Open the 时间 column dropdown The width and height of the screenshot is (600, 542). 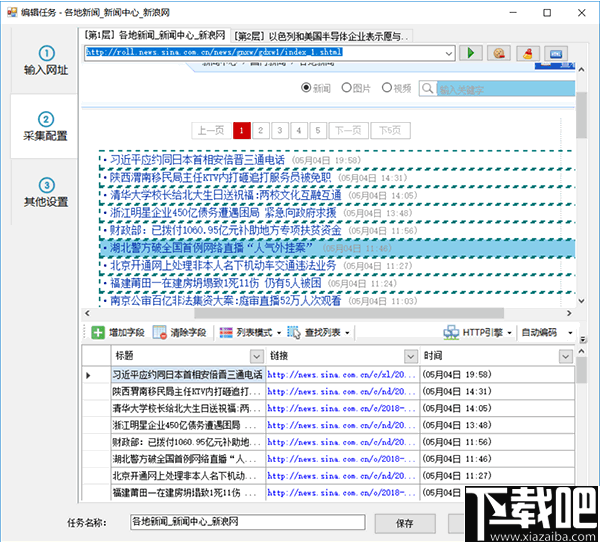566,356
